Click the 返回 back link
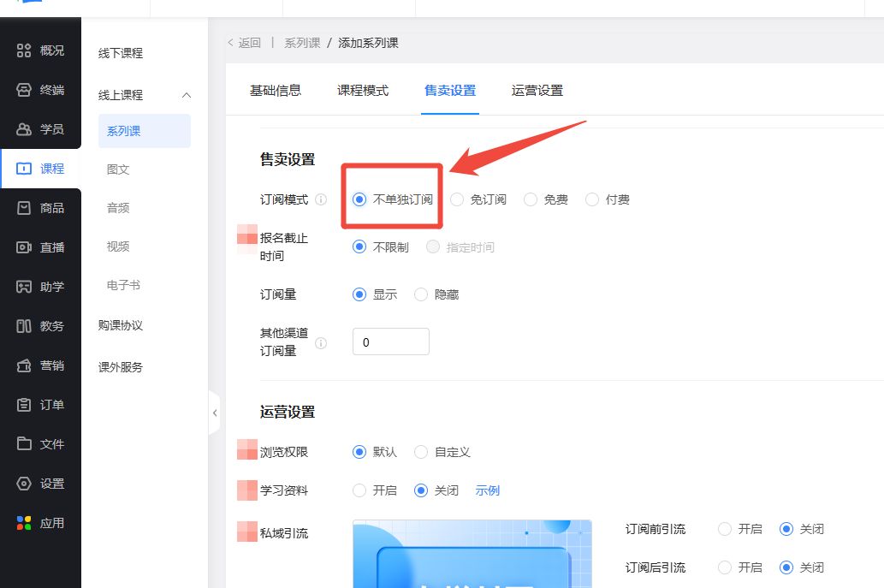Image resolution: width=884 pixels, height=588 pixels. pyautogui.click(x=244, y=43)
